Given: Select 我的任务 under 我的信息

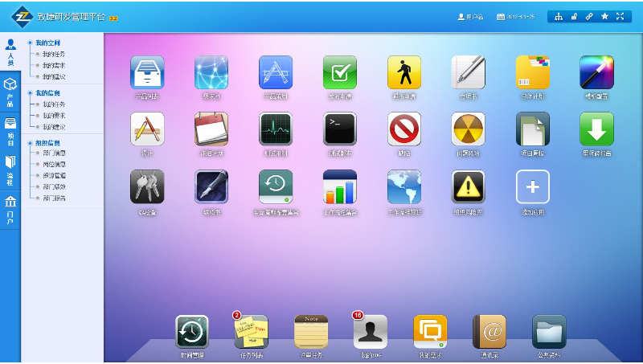Looking at the screenshot, I should (54, 104).
